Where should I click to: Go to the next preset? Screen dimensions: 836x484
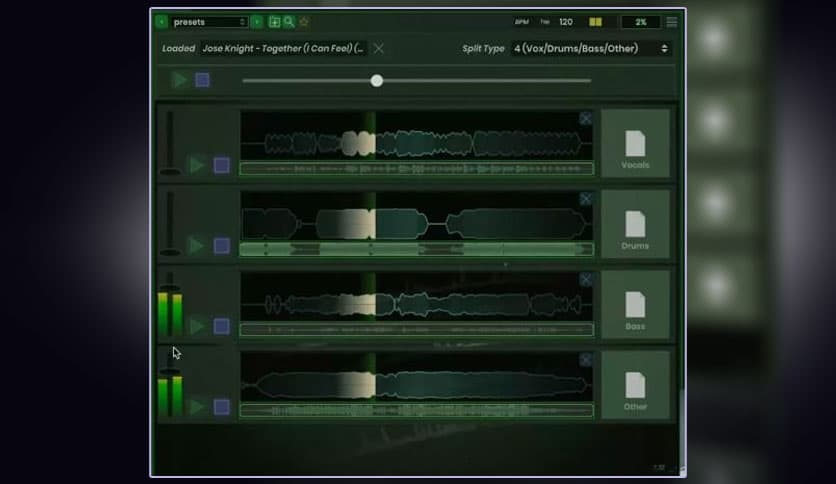click(x=257, y=22)
